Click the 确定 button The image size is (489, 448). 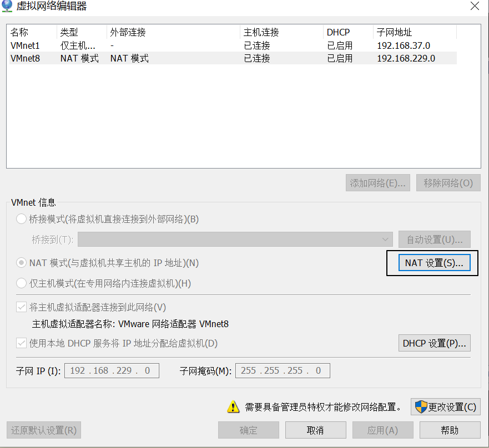coord(249,430)
